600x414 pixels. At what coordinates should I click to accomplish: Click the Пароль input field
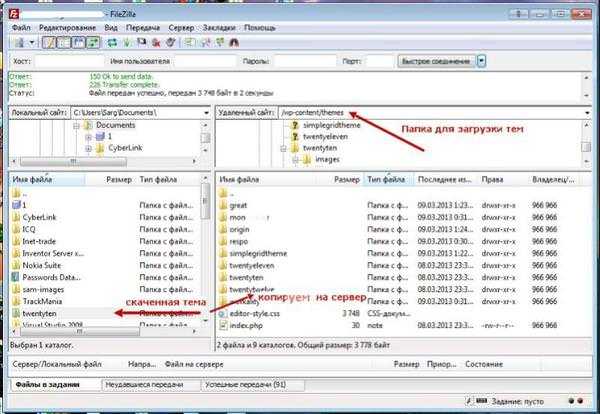pos(305,61)
